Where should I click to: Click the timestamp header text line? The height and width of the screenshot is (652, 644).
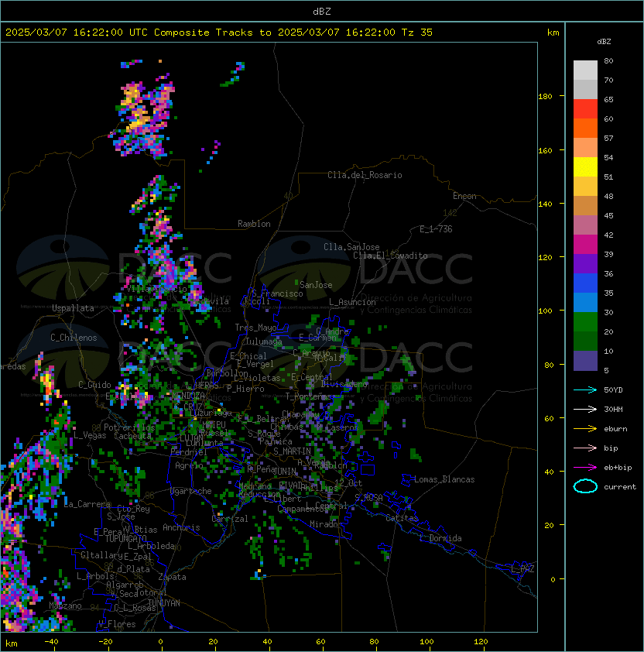click(219, 33)
